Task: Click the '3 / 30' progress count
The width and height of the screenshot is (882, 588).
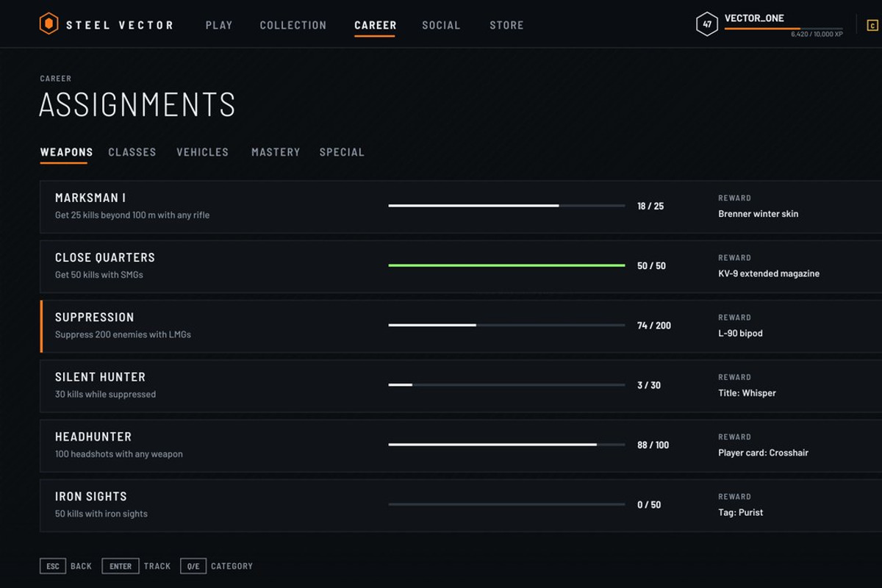Action: click(649, 385)
